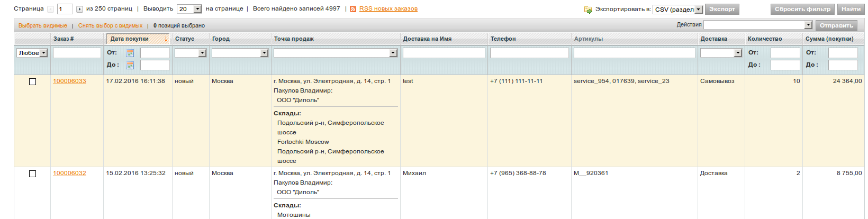Click the Дата покупки До date field
This screenshot has width=868, height=219.
(x=155, y=65)
